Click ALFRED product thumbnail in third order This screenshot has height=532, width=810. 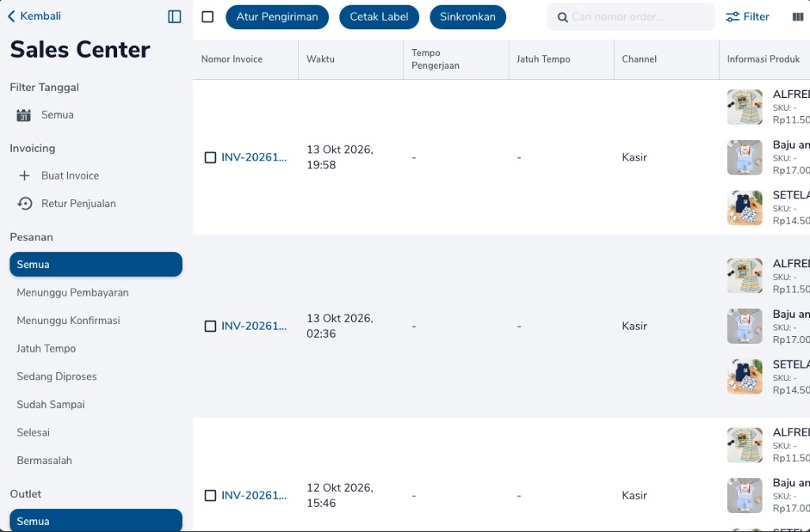[x=744, y=445]
